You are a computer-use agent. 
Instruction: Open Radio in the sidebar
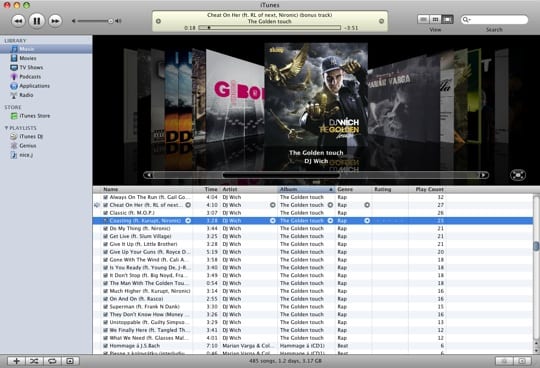click(26, 95)
